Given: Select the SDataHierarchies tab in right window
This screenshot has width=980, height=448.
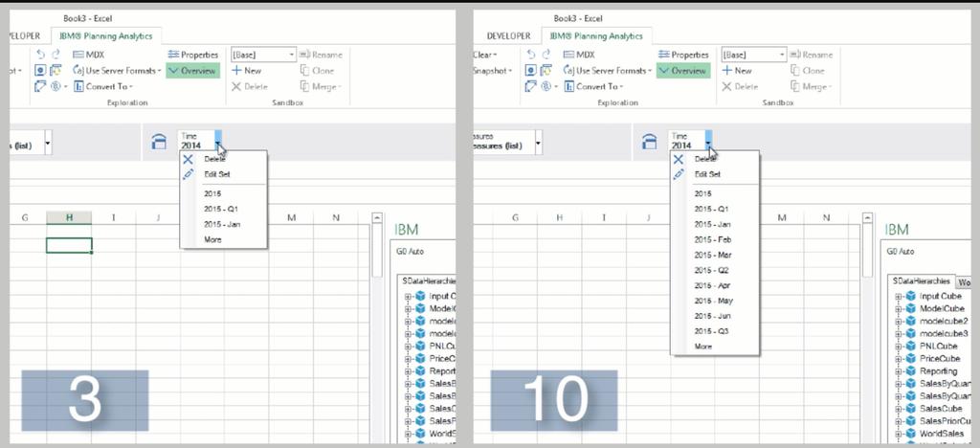Looking at the screenshot, I should click(x=922, y=281).
